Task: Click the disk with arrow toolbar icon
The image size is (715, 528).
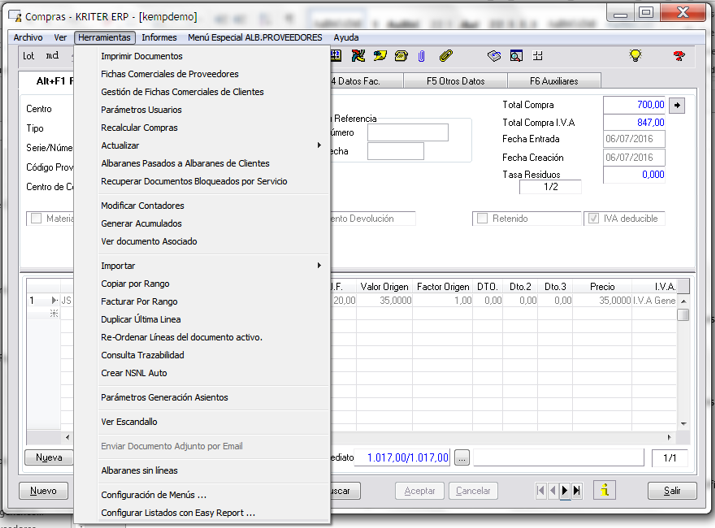Action: coord(494,56)
